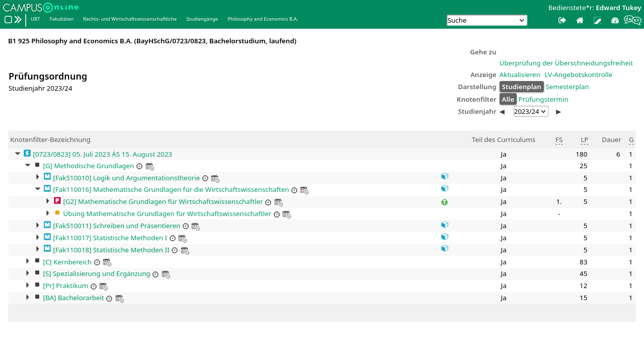Expand the [Pr] Praktikum node

point(28,285)
